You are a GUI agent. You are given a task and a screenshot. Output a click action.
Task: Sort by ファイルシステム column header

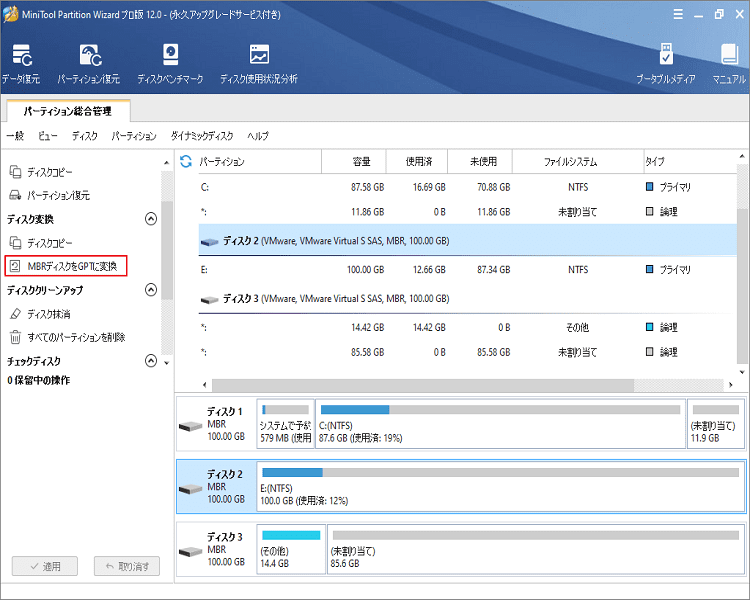pos(578,162)
